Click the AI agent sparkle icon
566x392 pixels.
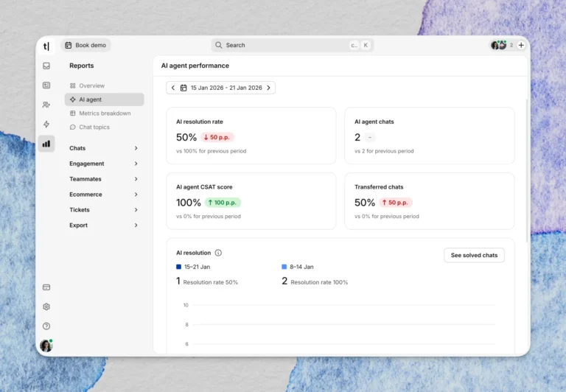72,99
